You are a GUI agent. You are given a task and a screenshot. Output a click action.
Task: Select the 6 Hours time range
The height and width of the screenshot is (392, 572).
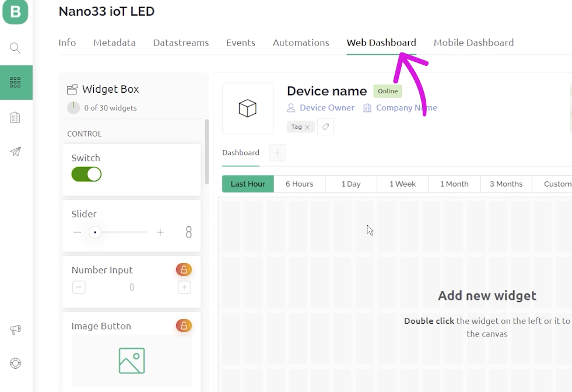(300, 184)
